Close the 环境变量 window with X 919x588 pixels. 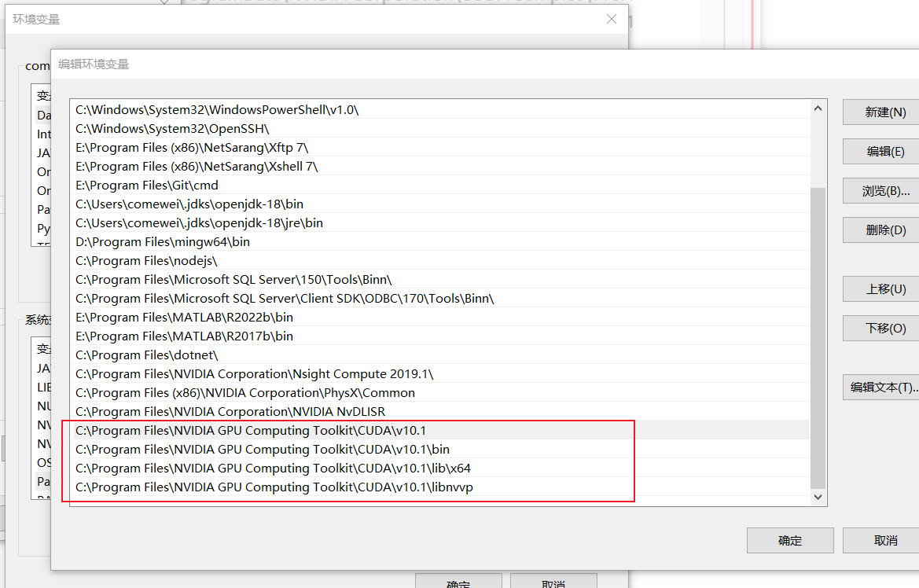pyautogui.click(x=612, y=19)
